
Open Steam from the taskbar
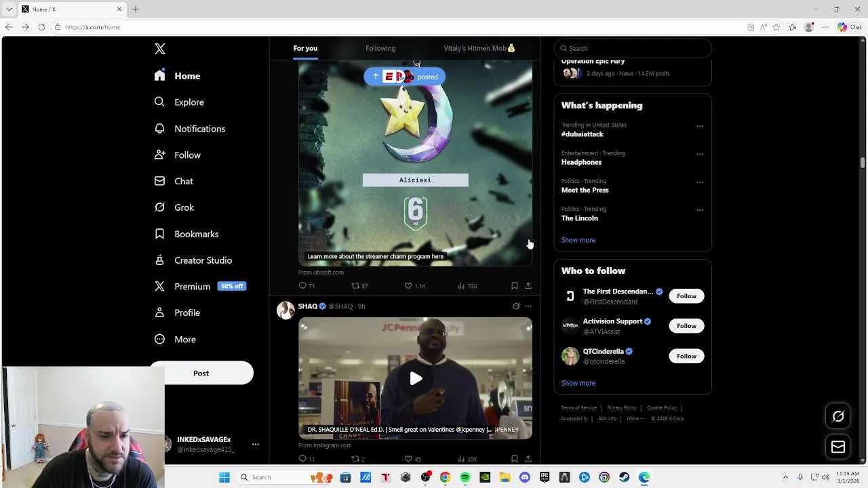[624, 477]
